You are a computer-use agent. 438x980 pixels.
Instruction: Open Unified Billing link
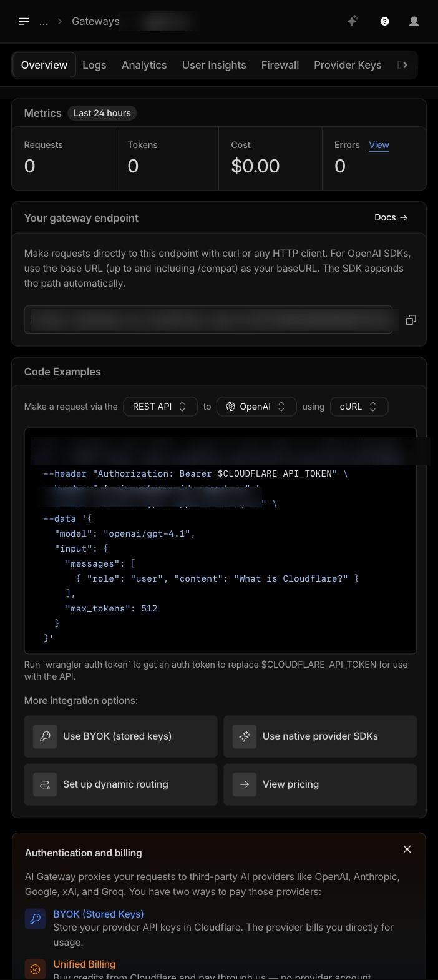coord(84,964)
